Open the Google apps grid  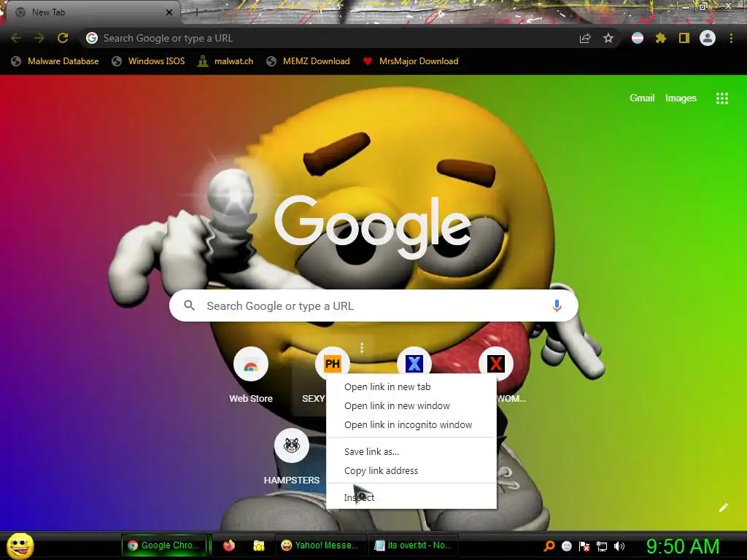[722, 98]
